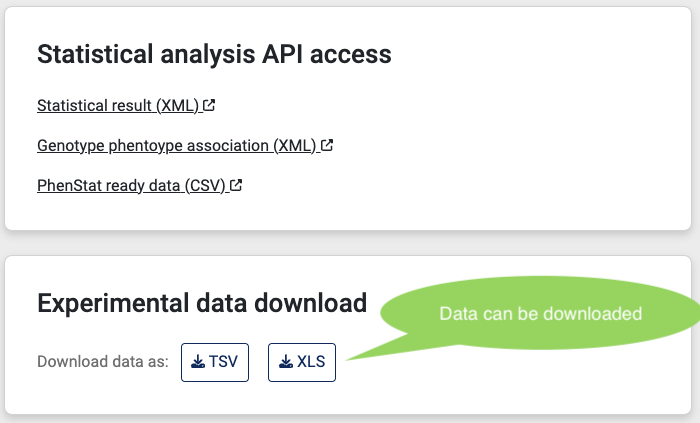Click the word XLS on its button
This screenshot has height=423, width=700.
point(311,361)
